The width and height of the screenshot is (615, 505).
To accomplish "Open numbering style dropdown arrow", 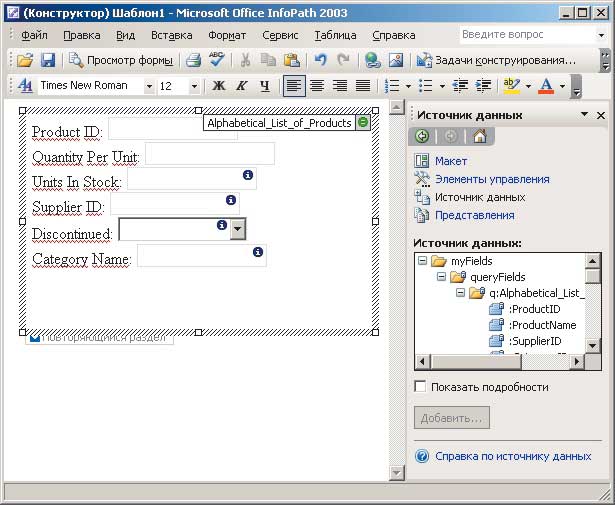I will click(x=408, y=86).
